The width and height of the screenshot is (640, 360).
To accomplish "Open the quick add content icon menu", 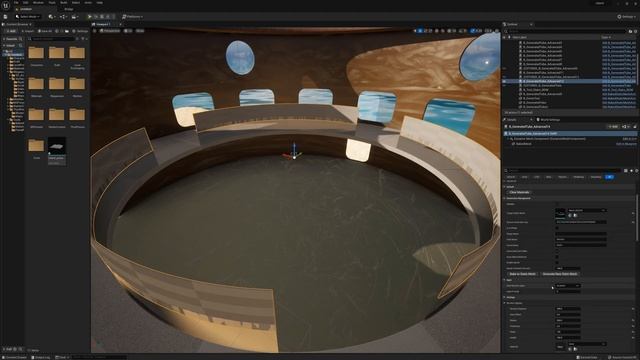I will click(x=52, y=17).
